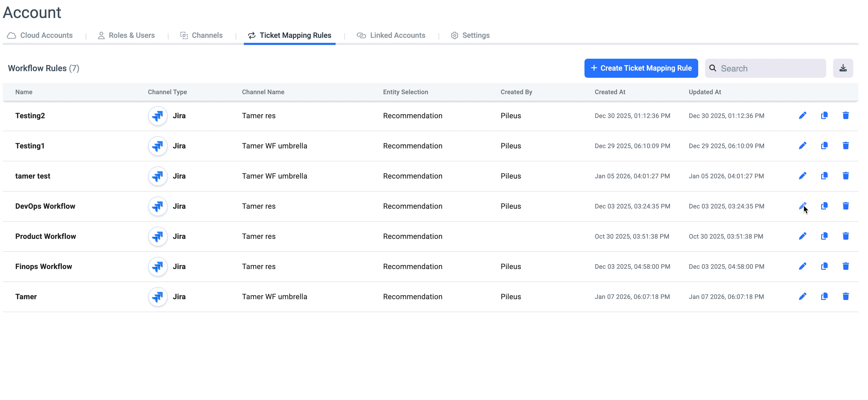Click Create Ticket Mapping Rule button
The height and width of the screenshot is (400, 868).
(641, 69)
